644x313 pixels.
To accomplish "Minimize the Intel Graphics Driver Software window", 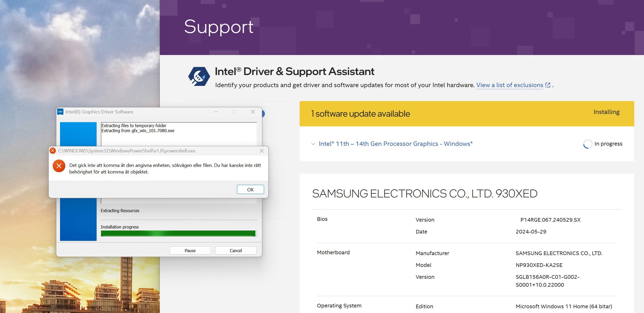I will coord(216,112).
